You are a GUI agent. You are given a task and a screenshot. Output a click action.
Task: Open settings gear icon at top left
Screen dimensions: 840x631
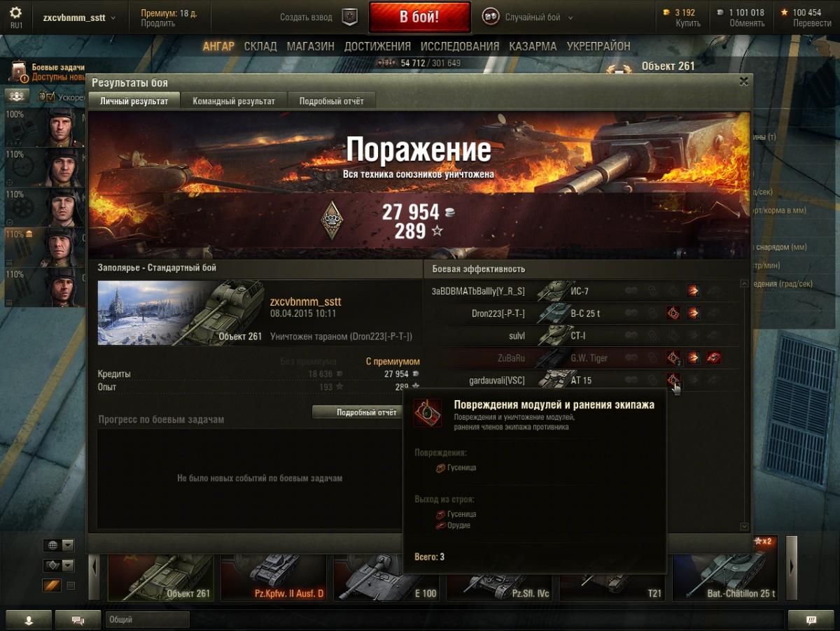(x=15, y=13)
